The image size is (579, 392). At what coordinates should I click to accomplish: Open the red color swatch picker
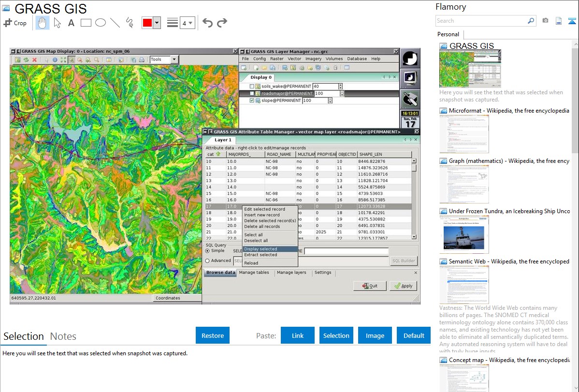coord(147,23)
